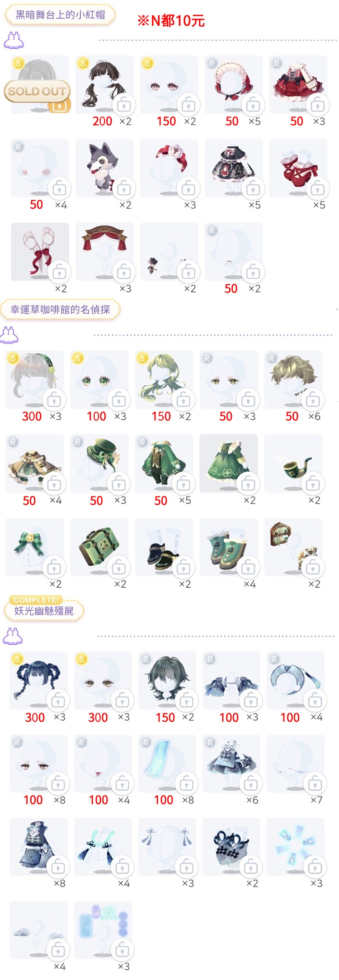Choose the red ballet shoes item
Screen dimensions: 339x980
pyautogui.click(x=298, y=168)
